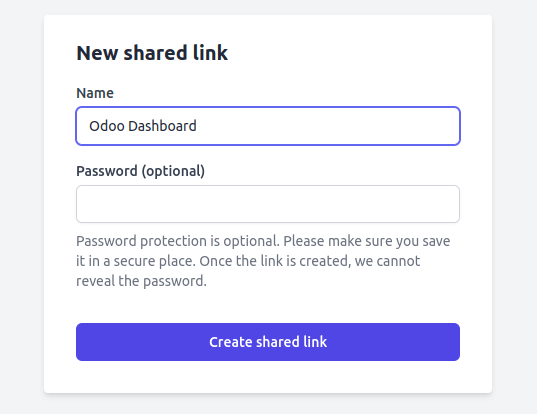Click the word 'Dashboard' in the Name box
Image resolution: width=537 pixels, height=414 pixels.
coord(162,126)
